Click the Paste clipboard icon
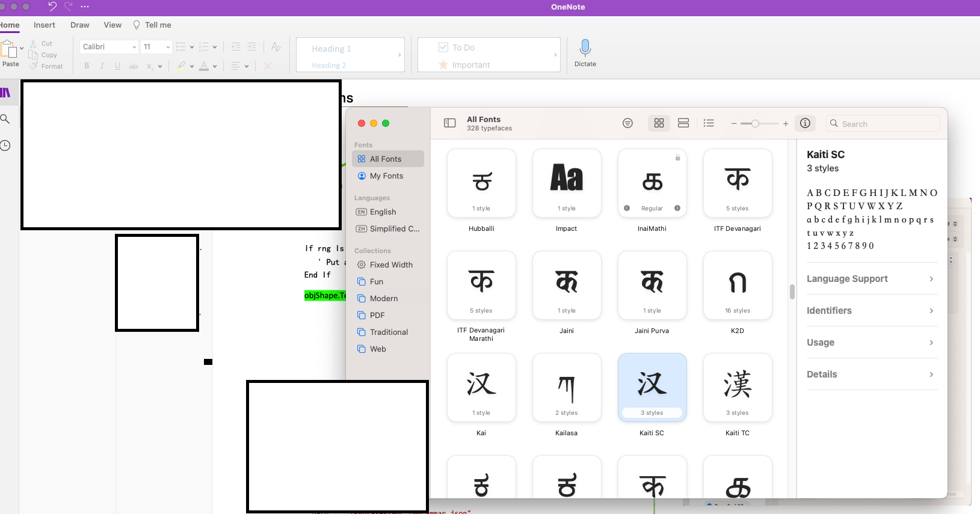Image resolution: width=980 pixels, height=514 pixels. pos(8,49)
